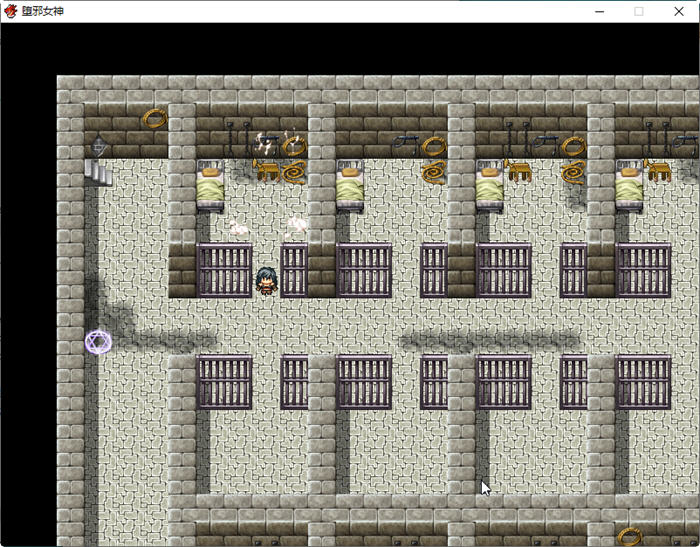Viewport: 700px width, 547px height.
Task: Select the wooden horse in the third cell
Action: pyautogui.click(x=518, y=168)
